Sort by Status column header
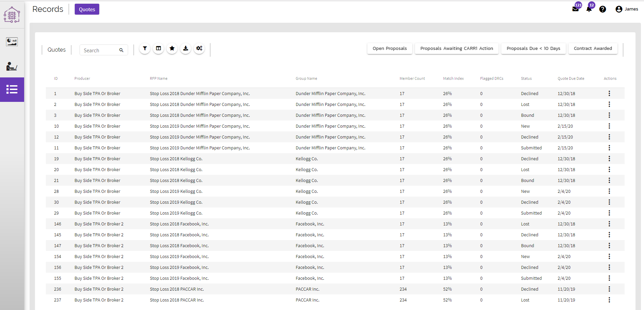 526,78
